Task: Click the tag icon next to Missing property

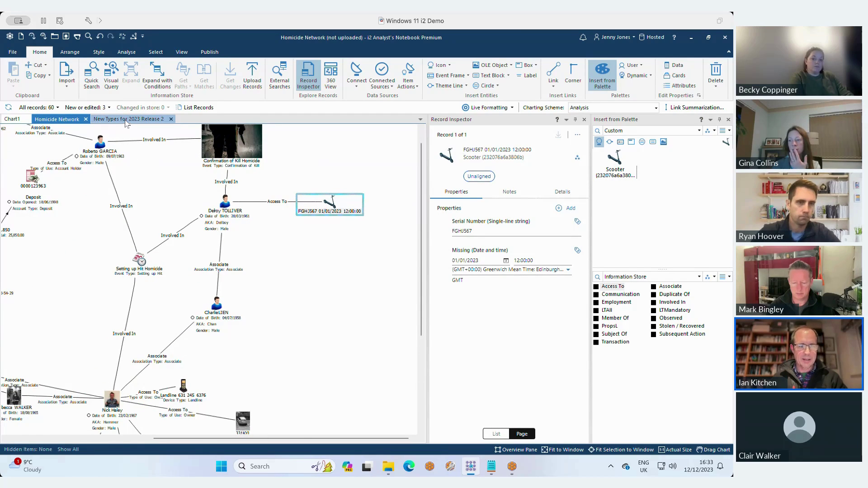Action: [577, 250]
